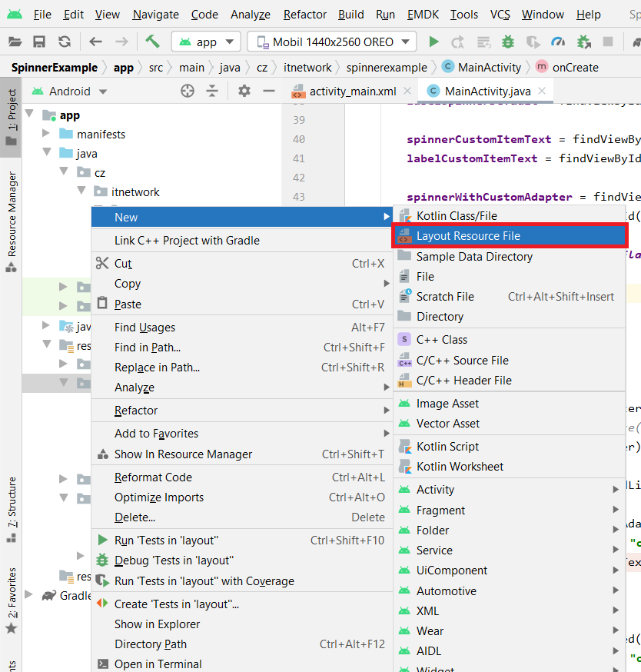Open project panel settings gear
Viewport: 641px width, 672px height.
pyautogui.click(x=244, y=91)
